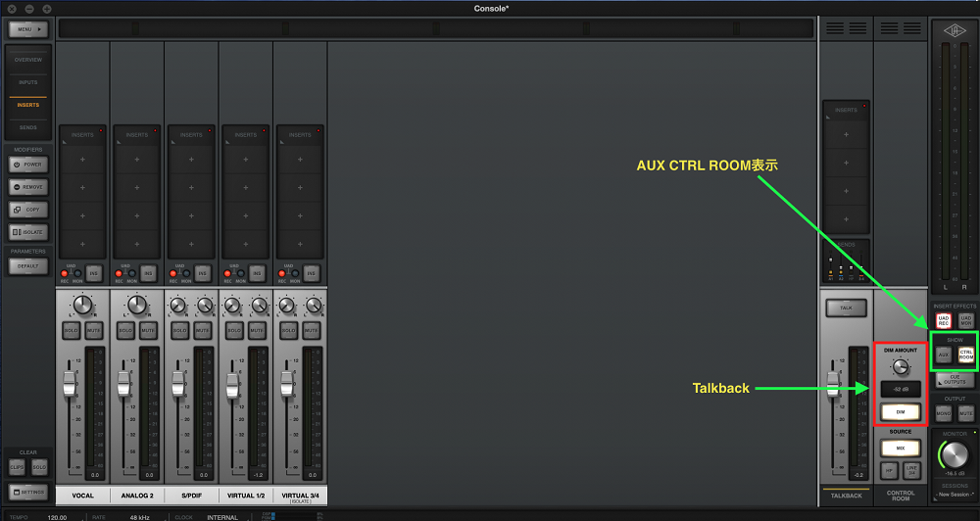Viewport: 980px width, 521px height.
Task: Open the SETTINGS window button
Action: (x=28, y=493)
